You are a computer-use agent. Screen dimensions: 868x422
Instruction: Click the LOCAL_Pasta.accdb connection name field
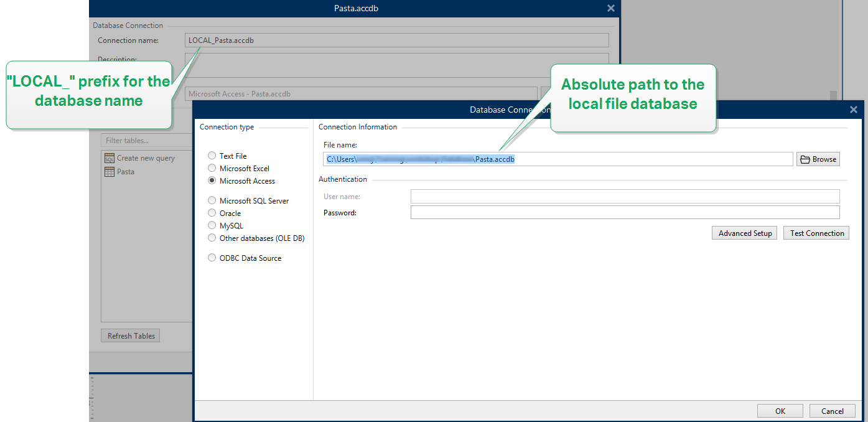tap(396, 40)
